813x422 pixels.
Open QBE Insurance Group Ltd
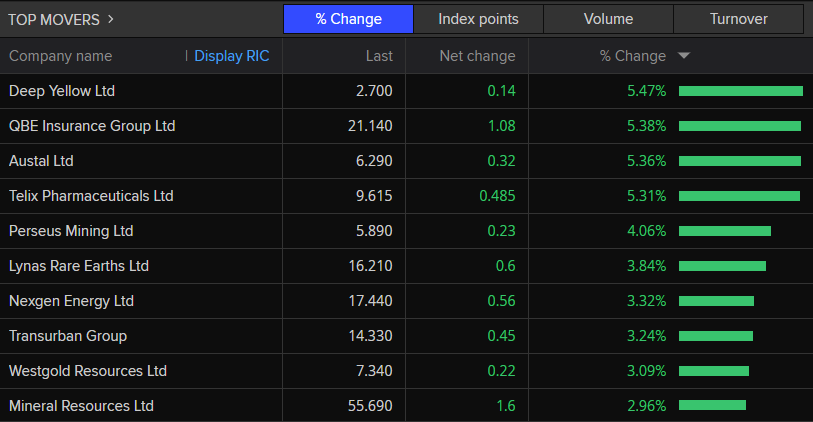coord(92,126)
